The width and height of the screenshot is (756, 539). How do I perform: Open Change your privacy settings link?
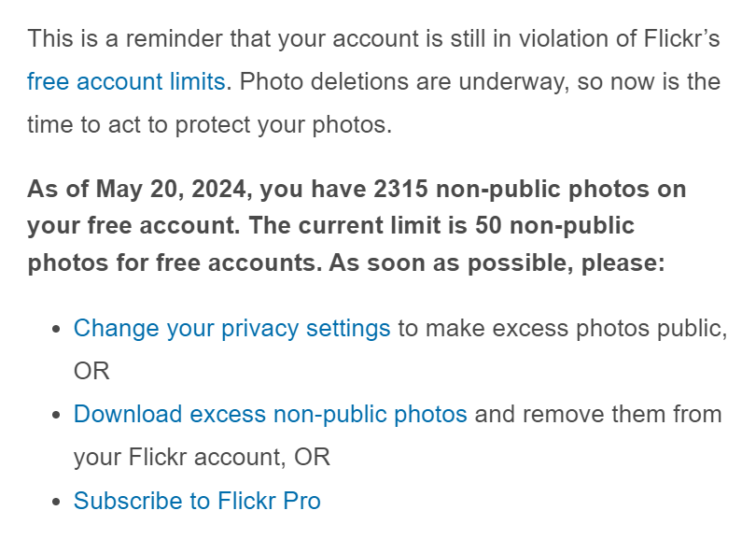pyautogui.click(x=231, y=329)
